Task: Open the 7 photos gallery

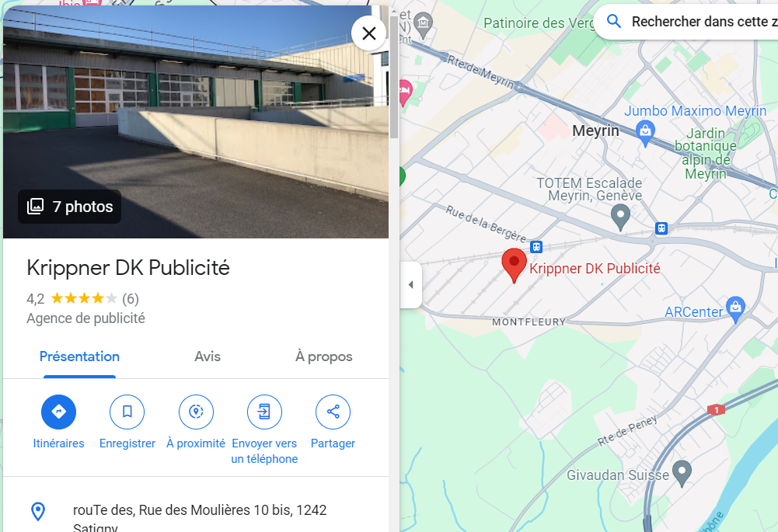Action: coord(69,207)
